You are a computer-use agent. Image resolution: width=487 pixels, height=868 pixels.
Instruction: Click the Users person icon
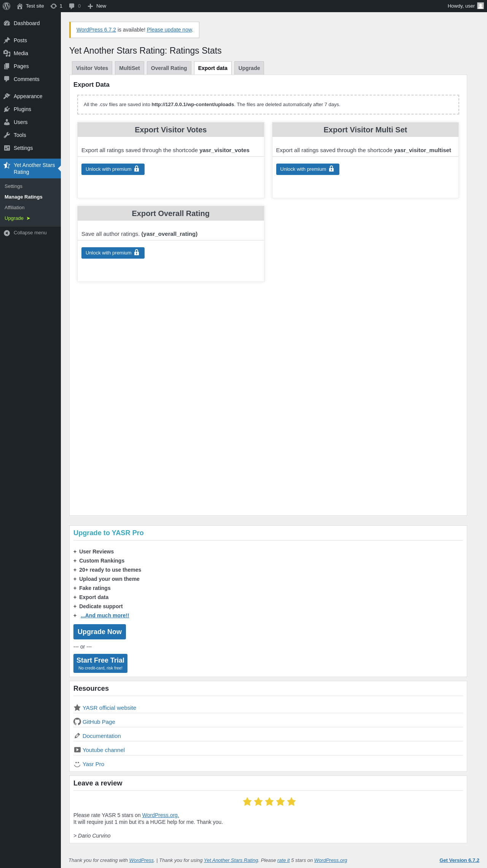(x=7, y=122)
